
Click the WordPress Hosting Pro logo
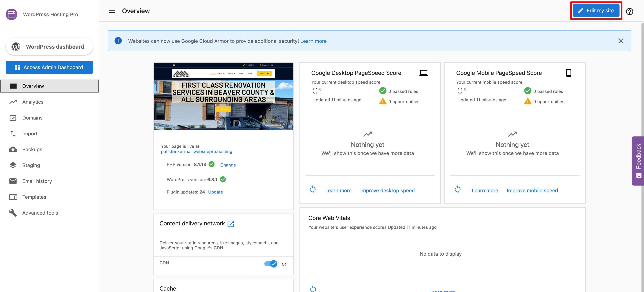12,14
